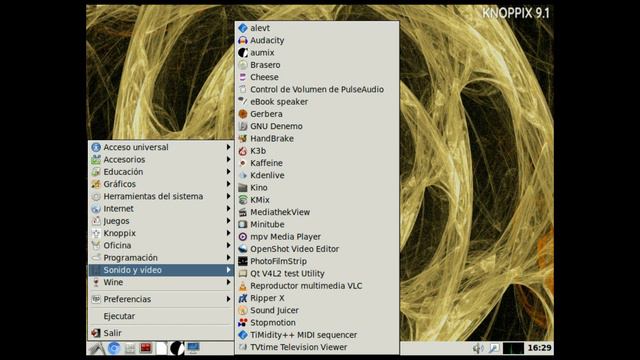Launch alevt via its blue diamond icon
Screen dimensions: 640x360
point(243,28)
